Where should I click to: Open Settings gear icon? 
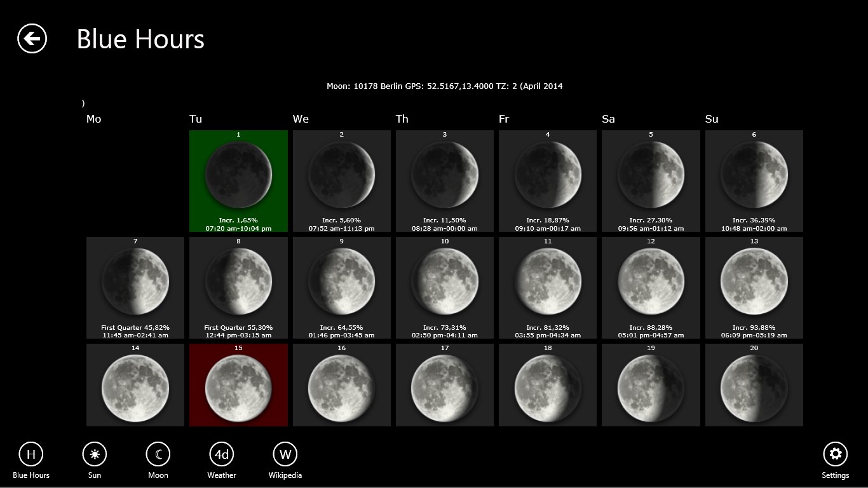(x=835, y=454)
